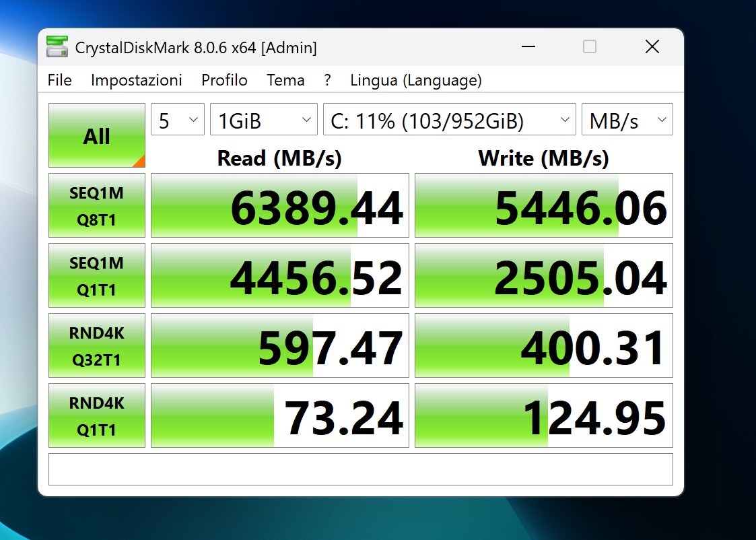Image resolution: width=756 pixels, height=540 pixels.
Task: Expand the C: drive selection dropdown
Action: pyautogui.click(x=449, y=120)
